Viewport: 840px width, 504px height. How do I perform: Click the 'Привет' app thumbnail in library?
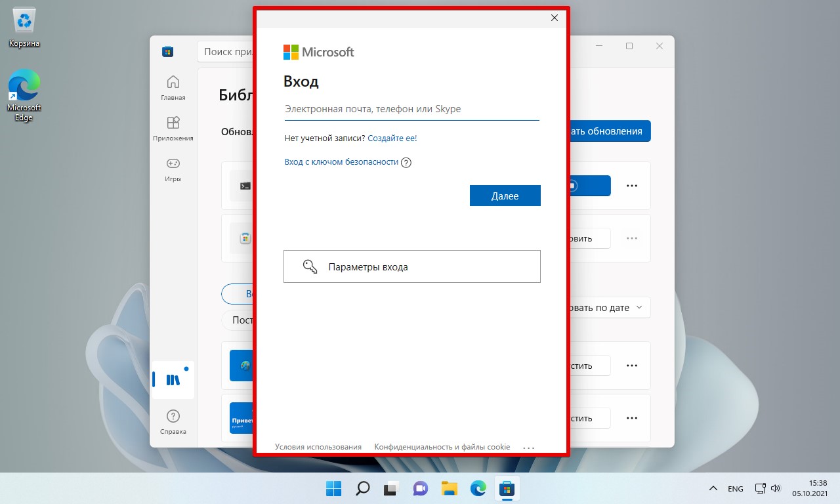(x=242, y=418)
